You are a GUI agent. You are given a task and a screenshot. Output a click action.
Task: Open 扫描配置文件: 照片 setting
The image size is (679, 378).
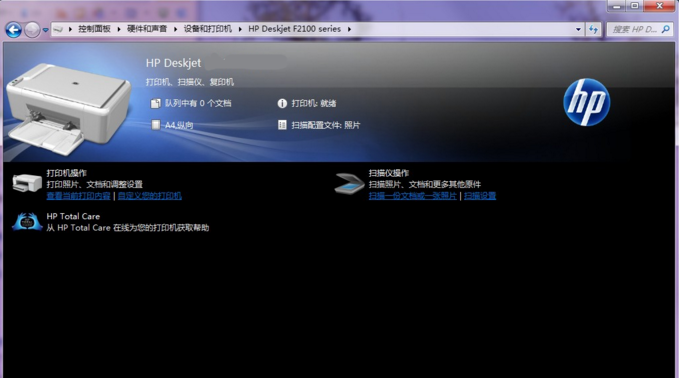pyautogui.click(x=326, y=125)
